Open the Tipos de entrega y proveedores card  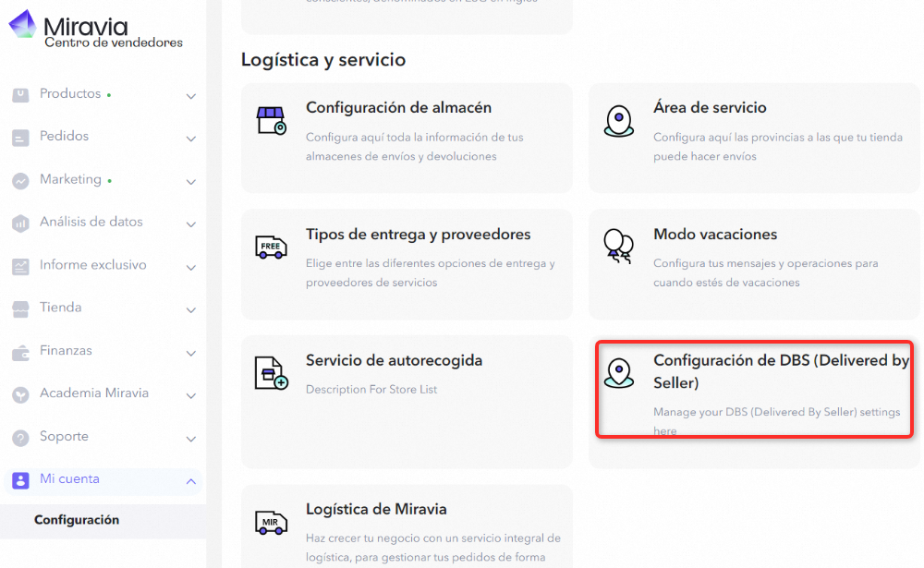pyautogui.click(x=407, y=265)
